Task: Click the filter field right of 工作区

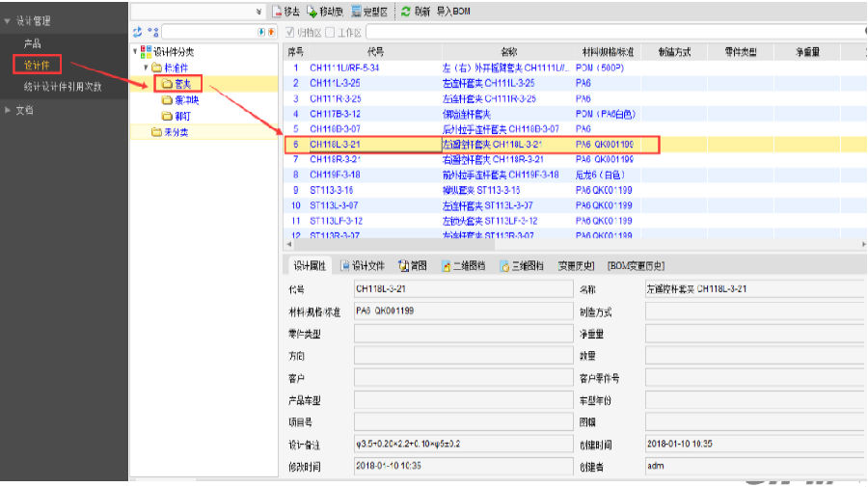Action: coord(615,32)
